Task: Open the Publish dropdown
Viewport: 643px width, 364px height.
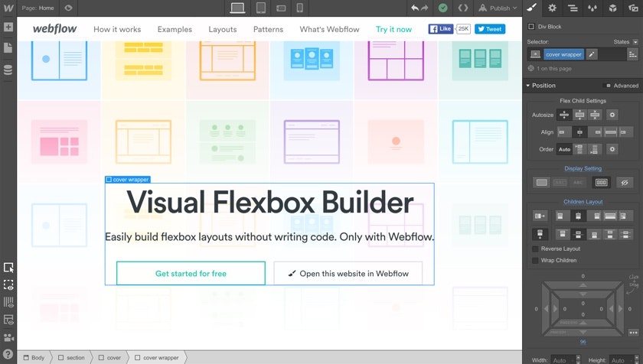Action: pyautogui.click(x=498, y=8)
